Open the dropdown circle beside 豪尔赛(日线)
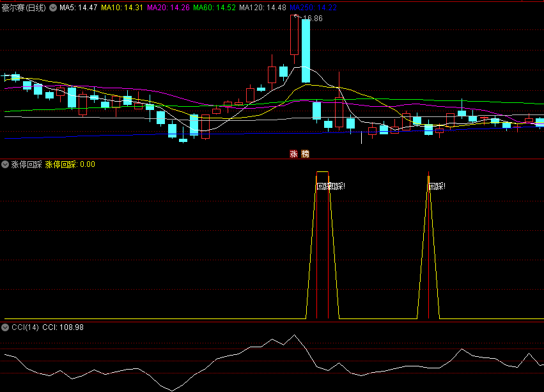The image size is (544, 392). tap(53, 8)
